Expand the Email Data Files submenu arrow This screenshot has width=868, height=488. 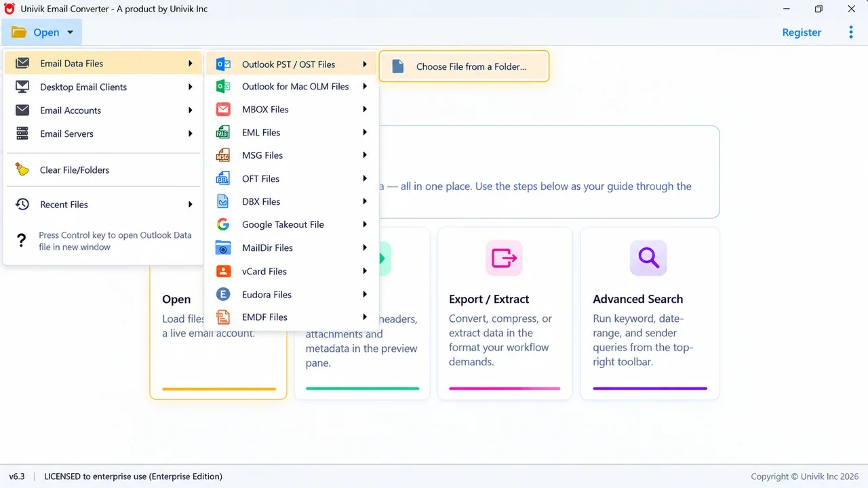coord(191,63)
